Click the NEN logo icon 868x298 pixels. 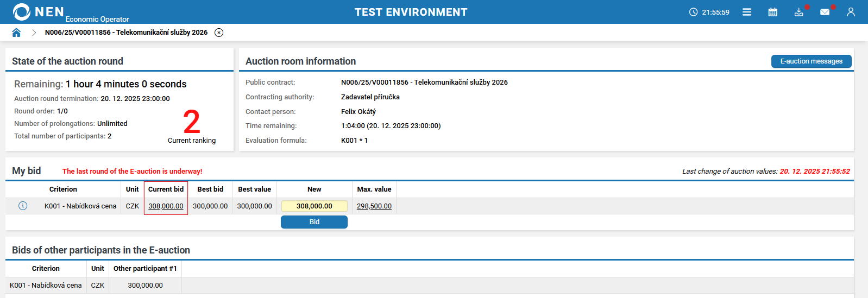[x=22, y=12]
